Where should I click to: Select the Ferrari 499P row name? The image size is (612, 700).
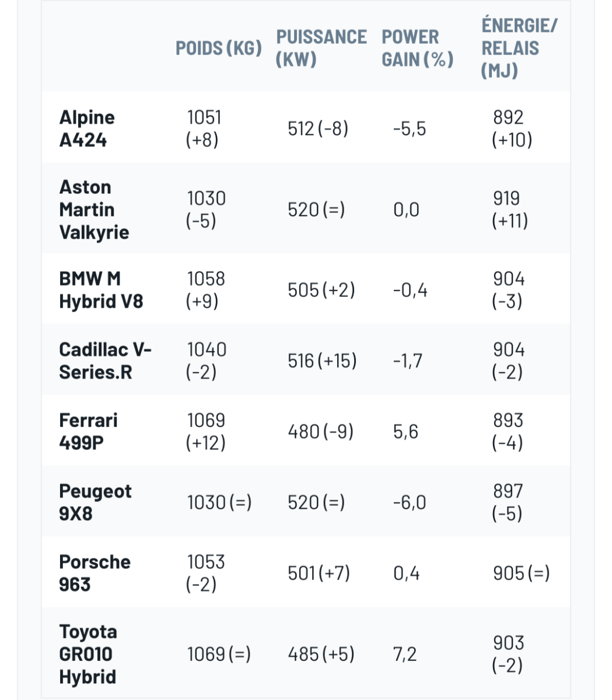[x=88, y=431]
